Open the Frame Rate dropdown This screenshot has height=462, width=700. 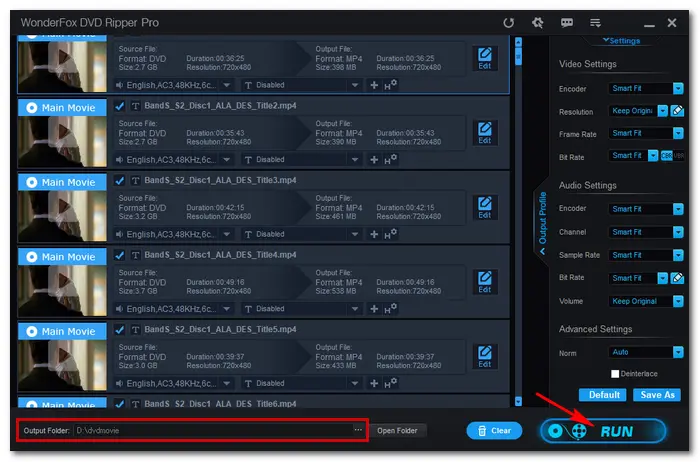(678, 133)
